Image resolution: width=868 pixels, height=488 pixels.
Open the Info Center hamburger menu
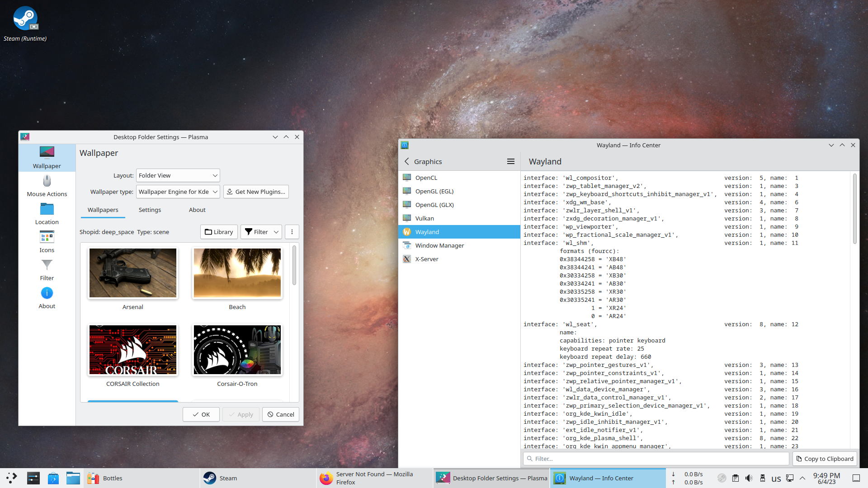click(511, 161)
